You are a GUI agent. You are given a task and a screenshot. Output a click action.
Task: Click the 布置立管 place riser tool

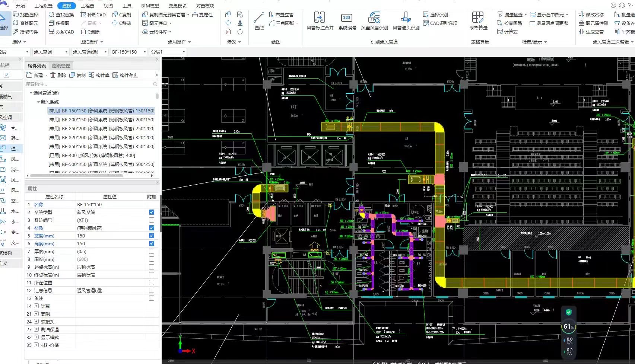tap(281, 15)
